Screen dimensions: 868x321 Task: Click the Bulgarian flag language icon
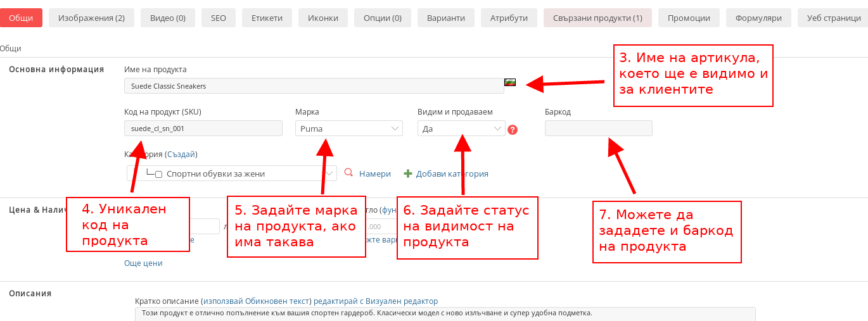point(509,82)
